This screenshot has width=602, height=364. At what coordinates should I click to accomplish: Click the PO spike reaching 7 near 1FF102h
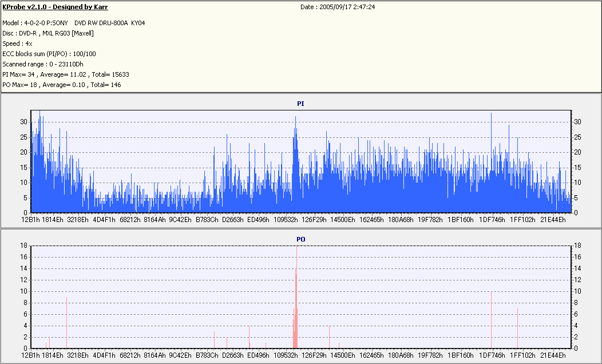(517, 329)
